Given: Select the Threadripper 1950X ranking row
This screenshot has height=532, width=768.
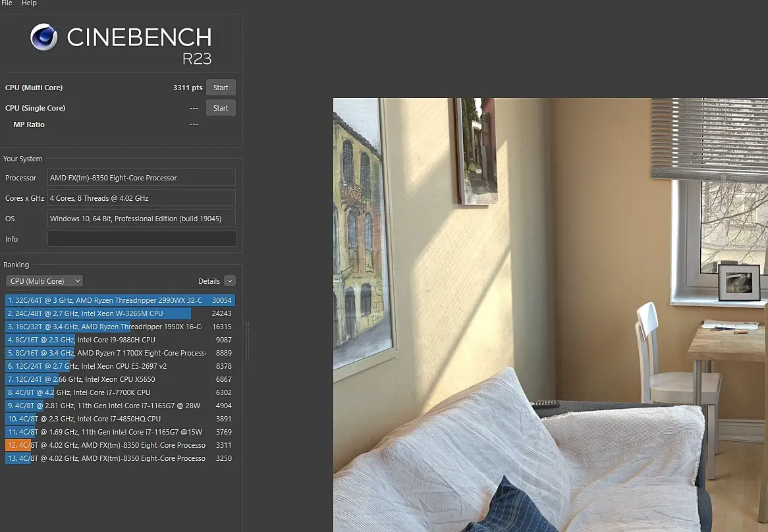Looking at the screenshot, I should coord(120,327).
